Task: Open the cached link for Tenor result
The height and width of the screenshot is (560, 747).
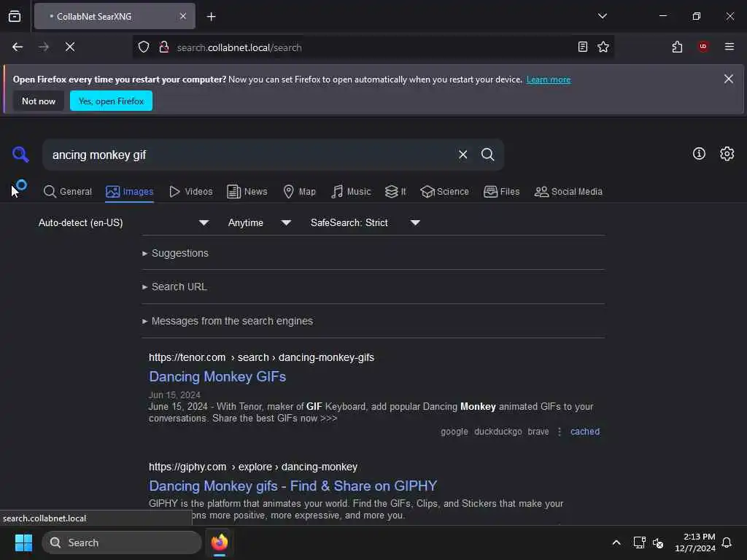Action: pos(584,432)
